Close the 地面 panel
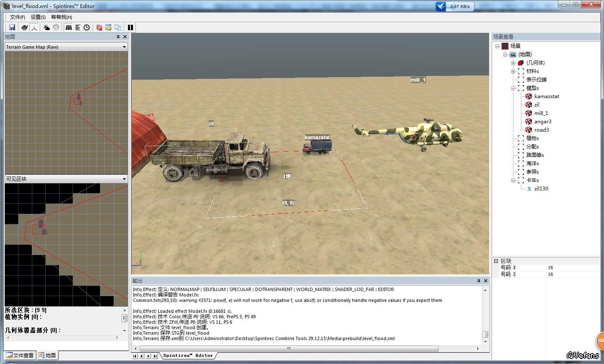This screenshot has width=604, height=364. (x=125, y=37)
